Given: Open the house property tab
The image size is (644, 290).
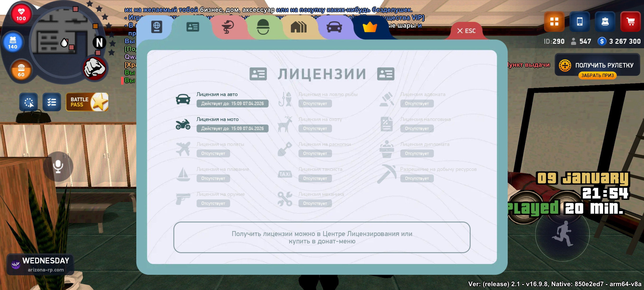Looking at the screenshot, I should tap(298, 27).
